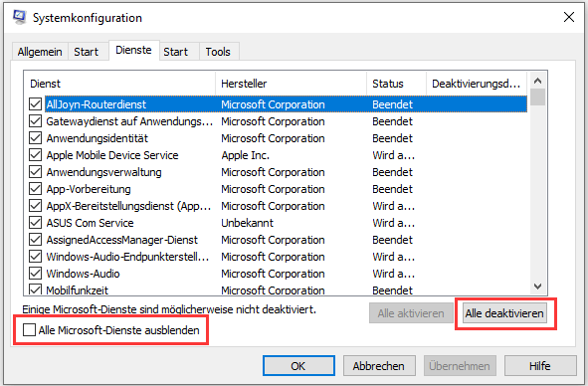
Task: Uncheck Apple Mobile Device Service checkbox
Action: (x=35, y=154)
